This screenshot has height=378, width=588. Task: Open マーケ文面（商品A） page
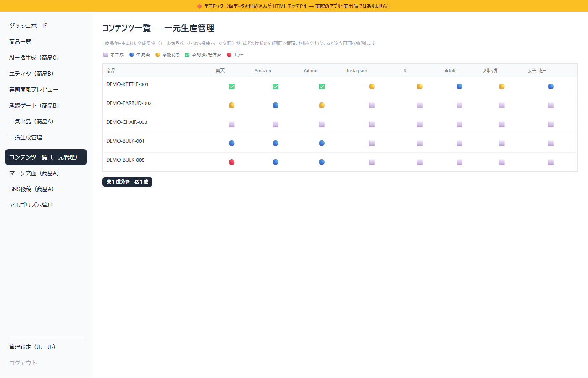[46, 173]
